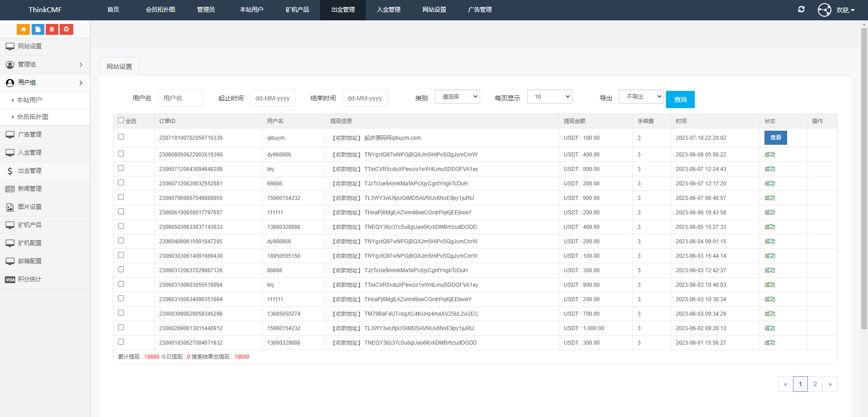Image resolution: width=868 pixels, height=417 pixels.
Task: Expand the 管理组 sidebar chevron
Action: pos(81,65)
